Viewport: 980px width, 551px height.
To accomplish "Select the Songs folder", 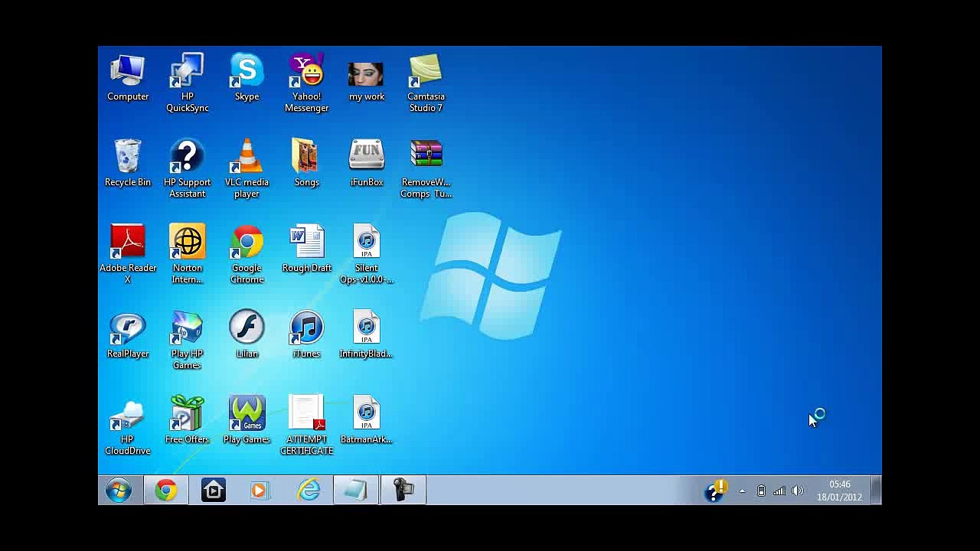I will click(306, 162).
